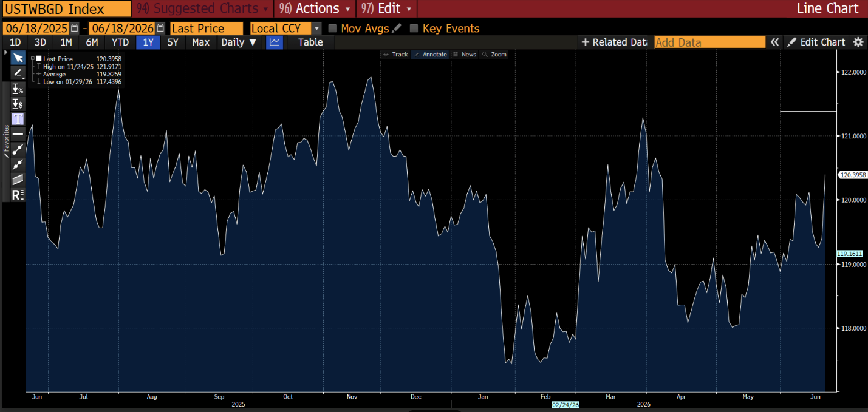This screenshot has width=868, height=412.
Task: Select the YTD time range
Action: tap(120, 42)
